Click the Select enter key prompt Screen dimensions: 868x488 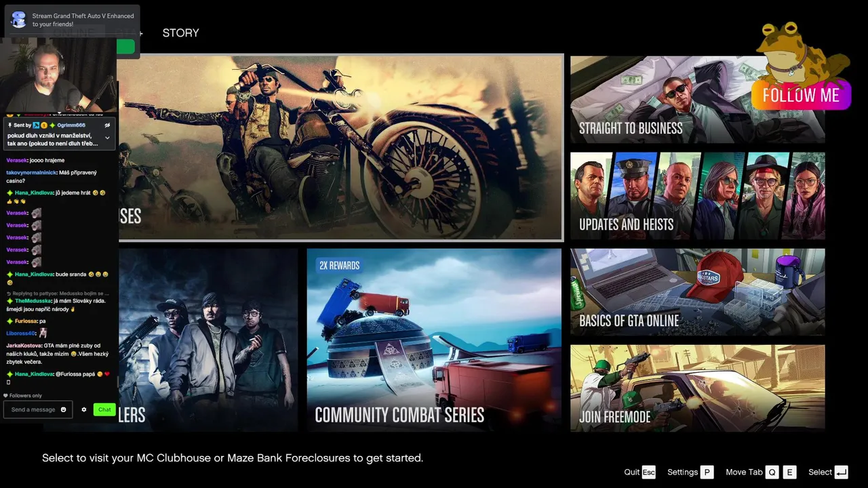828,472
